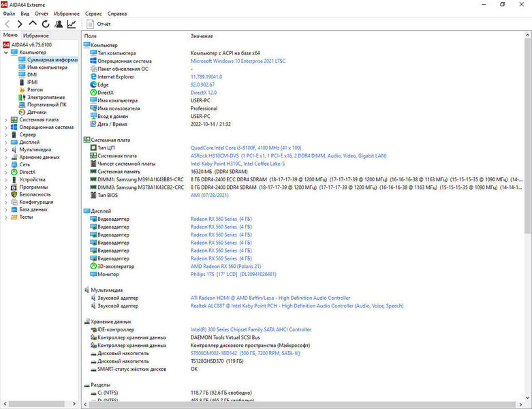Image resolution: width=532 pixels, height=409 pixels.
Task: Click the Realtek ALC887 audio adapter link
Action: coord(297,306)
